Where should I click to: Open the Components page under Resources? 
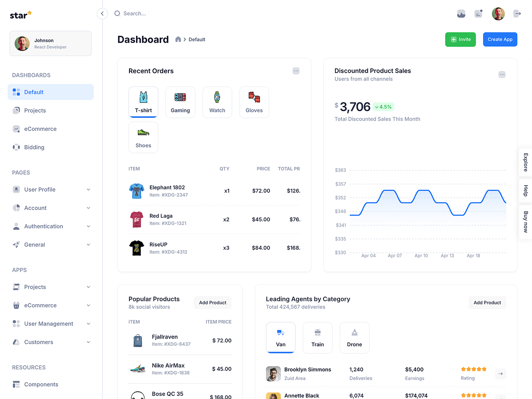40,384
